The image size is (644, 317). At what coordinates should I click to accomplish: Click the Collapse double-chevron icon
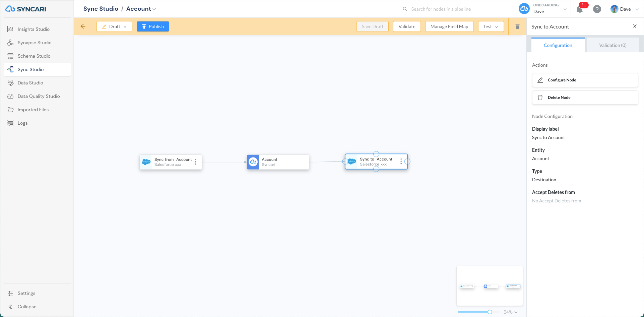(11, 307)
